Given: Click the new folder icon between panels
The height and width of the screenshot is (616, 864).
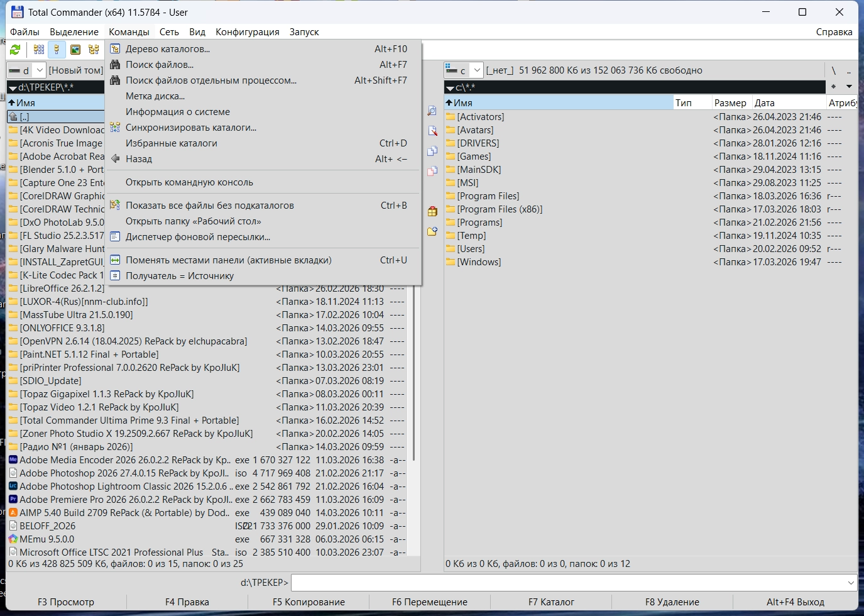Looking at the screenshot, I should tap(432, 231).
